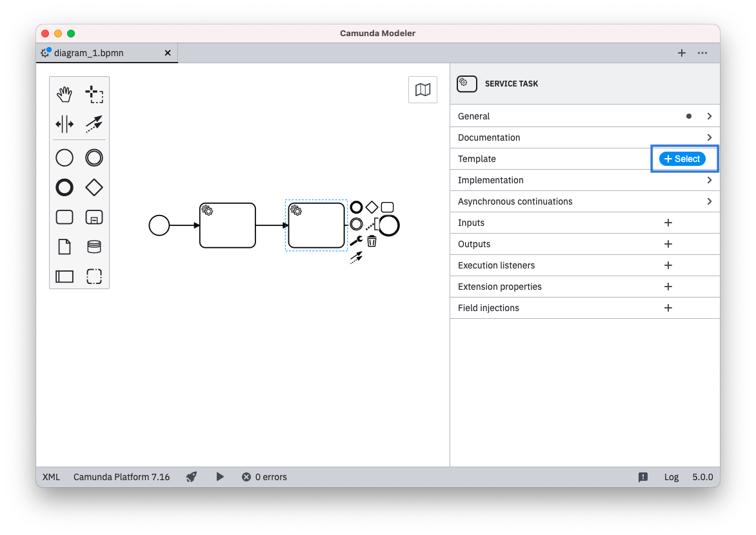Click the start instance play button
Image resolution: width=756 pixels, height=535 pixels.
[220, 477]
